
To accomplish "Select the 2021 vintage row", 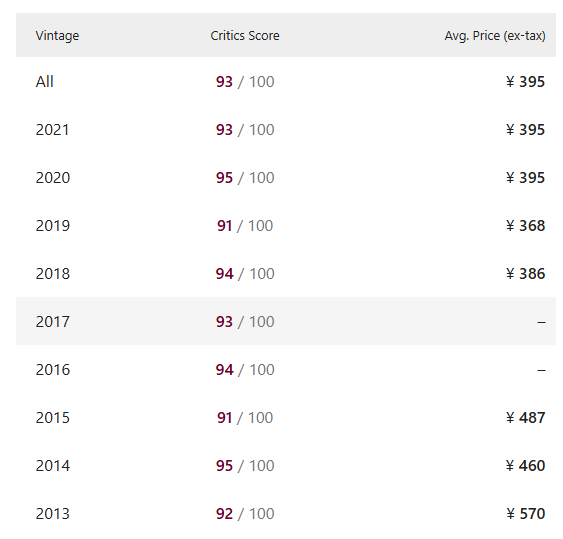I will [x=286, y=130].
